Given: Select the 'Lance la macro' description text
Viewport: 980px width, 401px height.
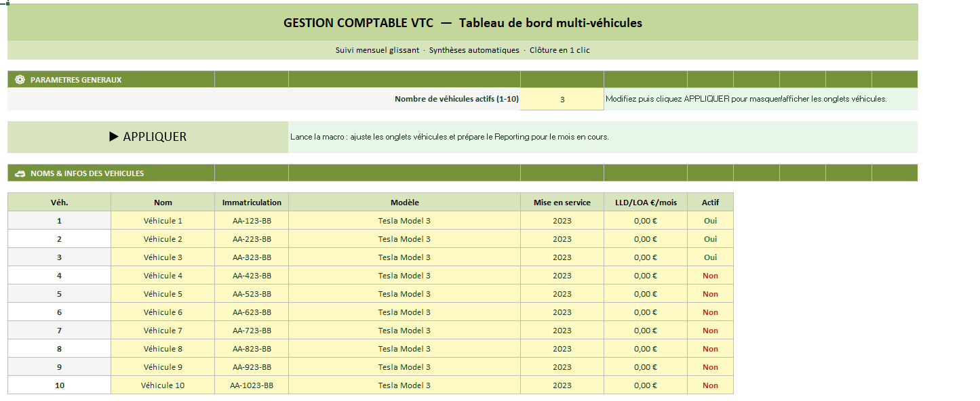Looking at the screenshot, I should tap(449, 137).
